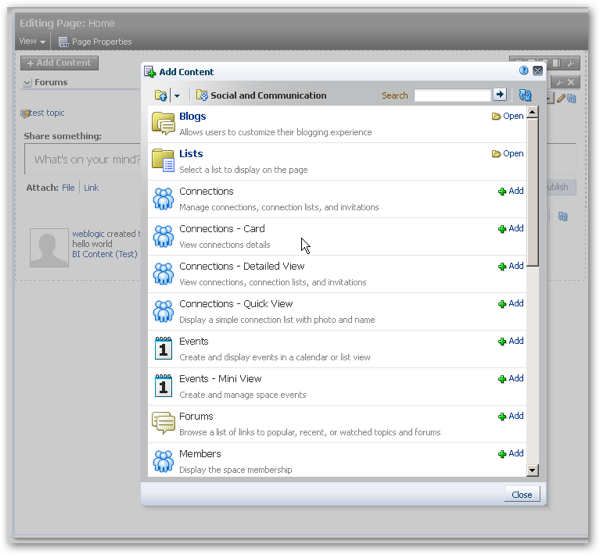This screenshot has width=600, height=555.
Task: Click the test topic link
Action: click(47, 113)
